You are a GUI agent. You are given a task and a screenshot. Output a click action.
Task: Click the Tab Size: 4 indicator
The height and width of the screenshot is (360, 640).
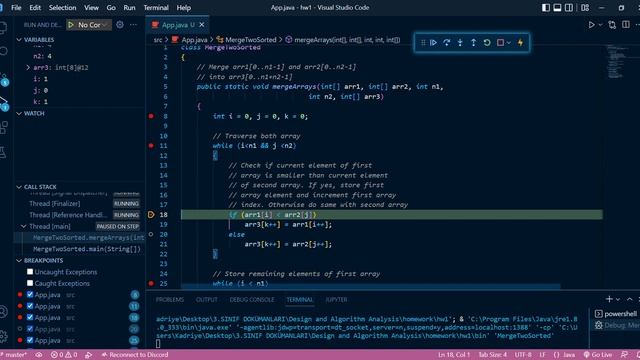(x=493, y=355)
